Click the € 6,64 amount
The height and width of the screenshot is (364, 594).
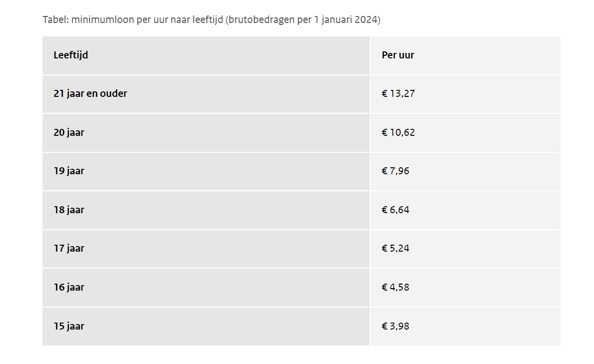point(396,210)
